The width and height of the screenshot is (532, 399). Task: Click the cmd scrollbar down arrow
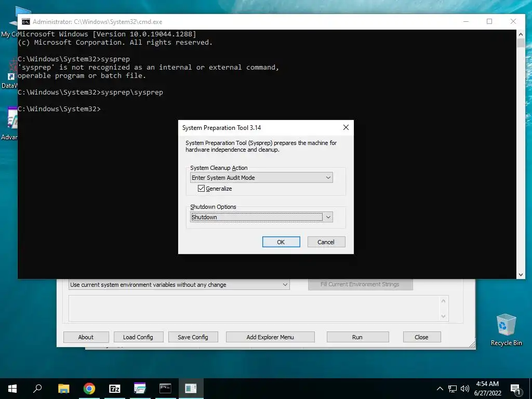click(x=521, y=274)
